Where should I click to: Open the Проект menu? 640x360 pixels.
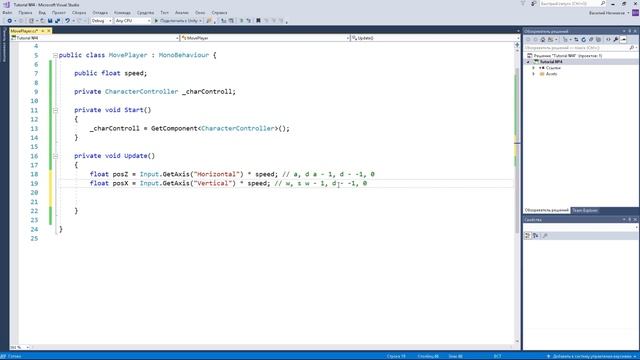click(x=59, y=13)
